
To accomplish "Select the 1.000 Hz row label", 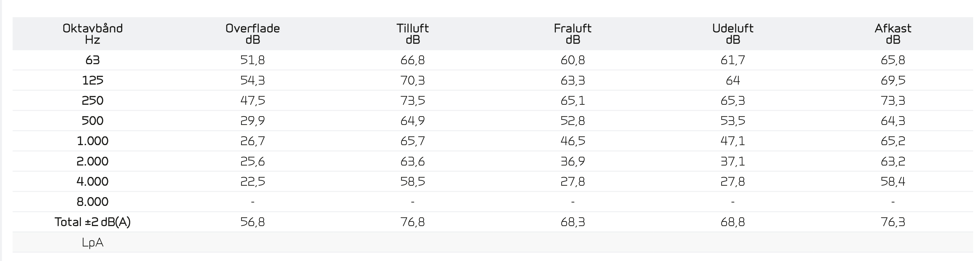I will [x=92, y=141].
